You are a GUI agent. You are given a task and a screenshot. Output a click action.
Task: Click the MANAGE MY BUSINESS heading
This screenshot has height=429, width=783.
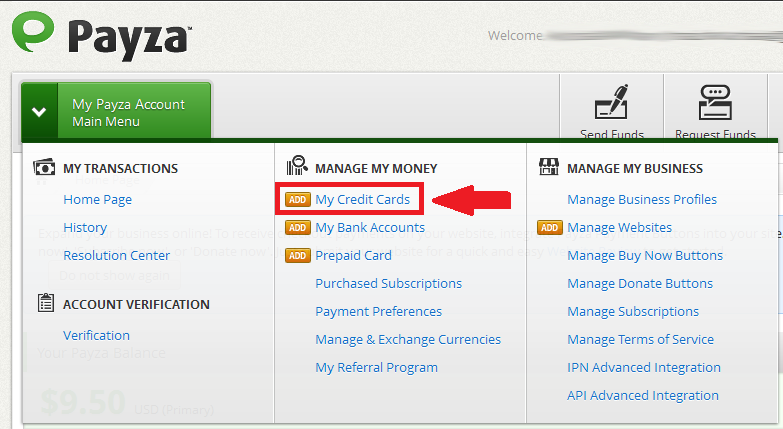click(635, 169)
